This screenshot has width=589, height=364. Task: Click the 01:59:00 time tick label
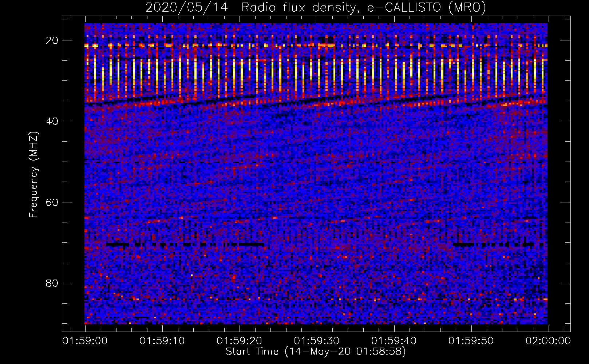click(x=85, y=341)
